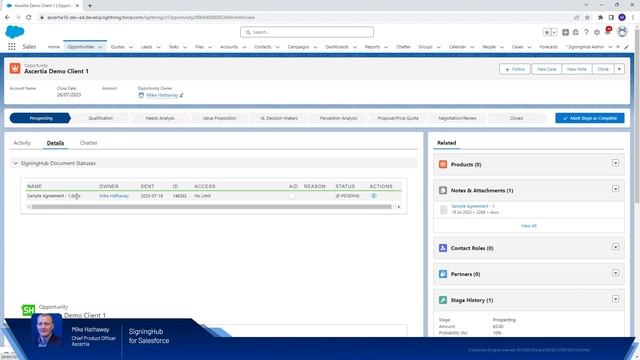Click the Opportunity crown icon
Screen dimensions: 640x360
click(15, 68)
